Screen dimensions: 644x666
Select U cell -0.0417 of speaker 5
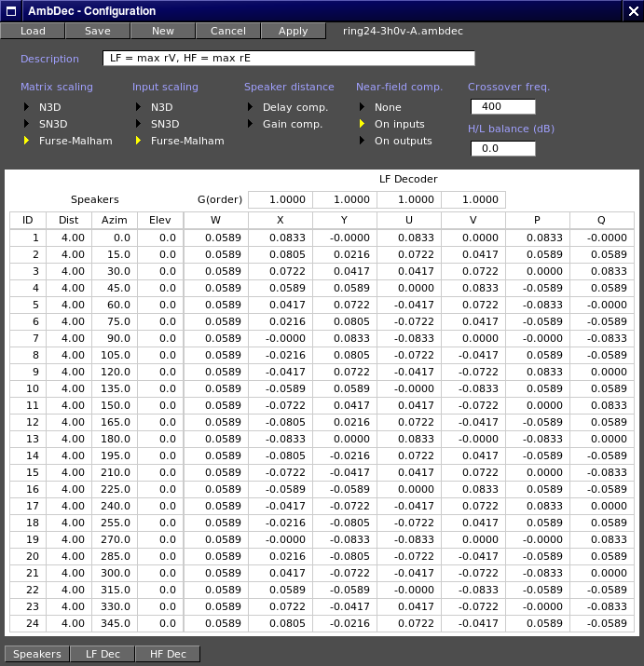pos(409,305)
